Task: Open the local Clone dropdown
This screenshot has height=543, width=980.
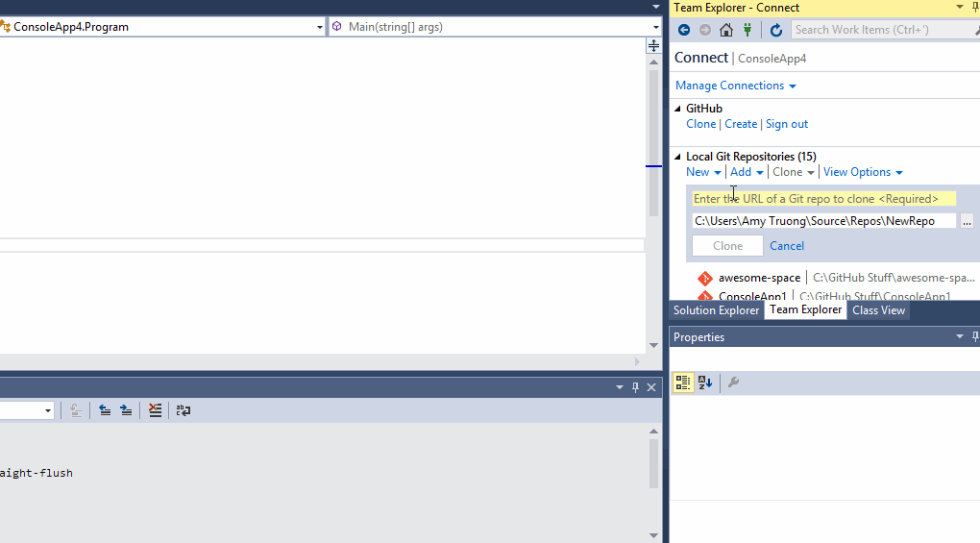Action: click(793, 172)
